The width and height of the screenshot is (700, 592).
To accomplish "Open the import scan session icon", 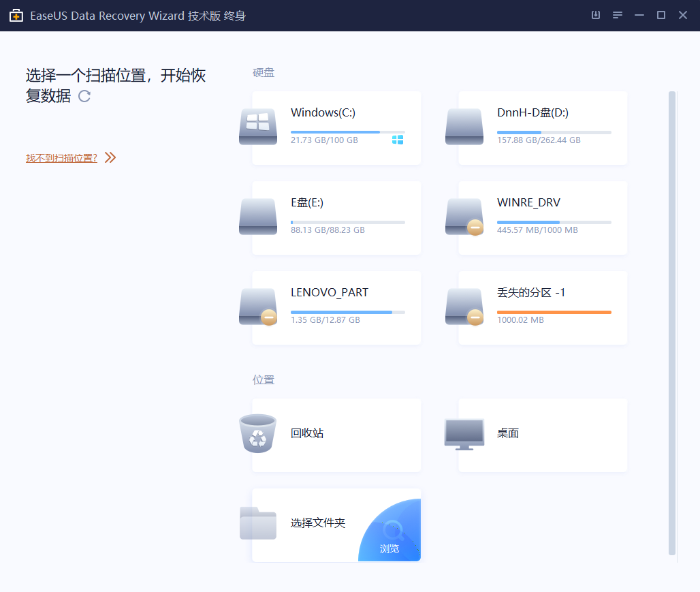I will point(596,15).
